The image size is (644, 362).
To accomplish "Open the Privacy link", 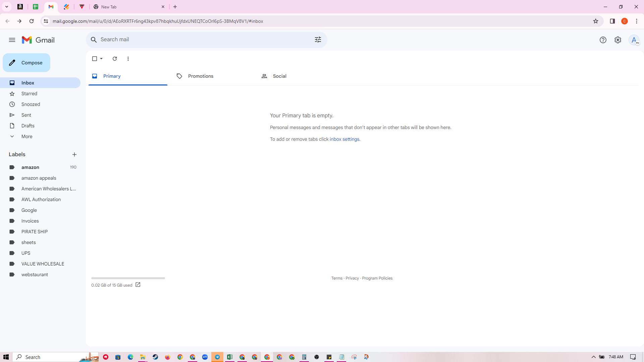I will (352, 278).
